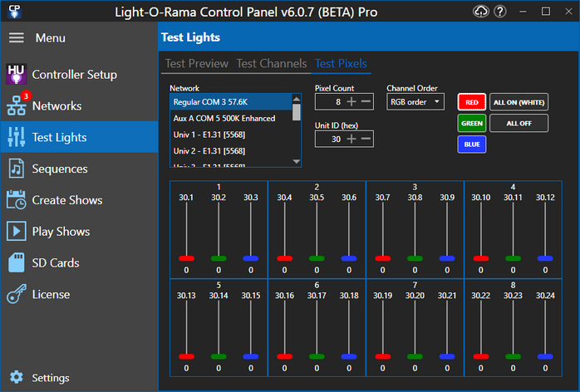Viewport: 580px width, 392px height.
Task: Open Play Shows menu item
Action: click(x=79, y=232)
